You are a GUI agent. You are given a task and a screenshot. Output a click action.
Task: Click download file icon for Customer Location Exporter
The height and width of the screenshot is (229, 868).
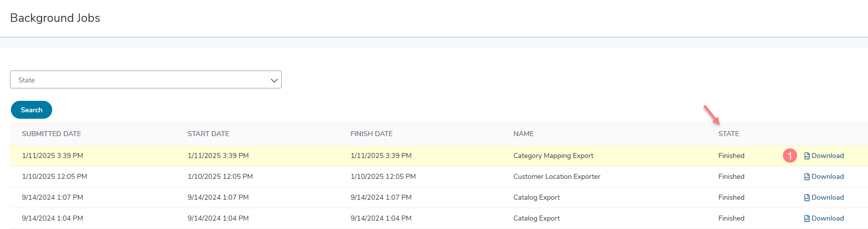tap(807, 177)
